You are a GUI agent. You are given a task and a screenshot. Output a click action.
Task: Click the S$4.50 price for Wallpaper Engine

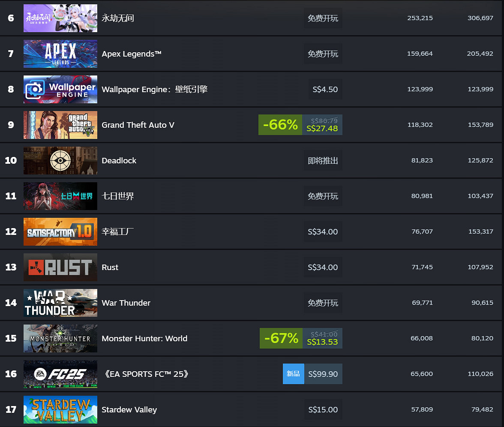tap(325, 89)
